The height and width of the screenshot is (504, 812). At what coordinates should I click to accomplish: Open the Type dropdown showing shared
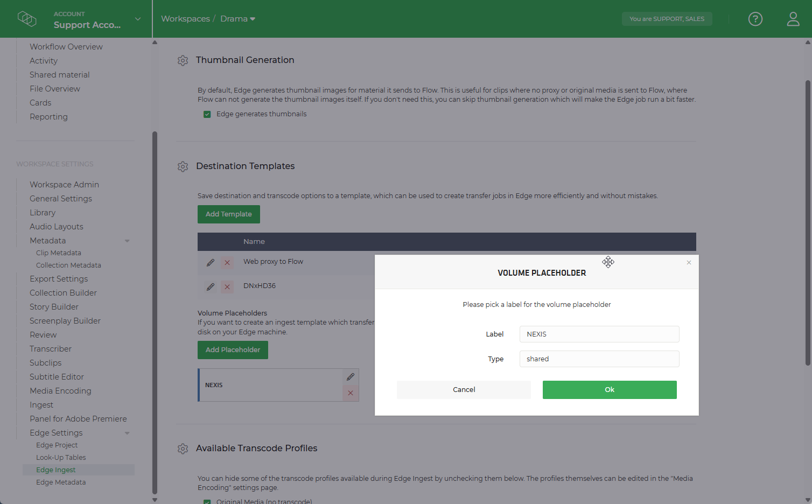599,359
